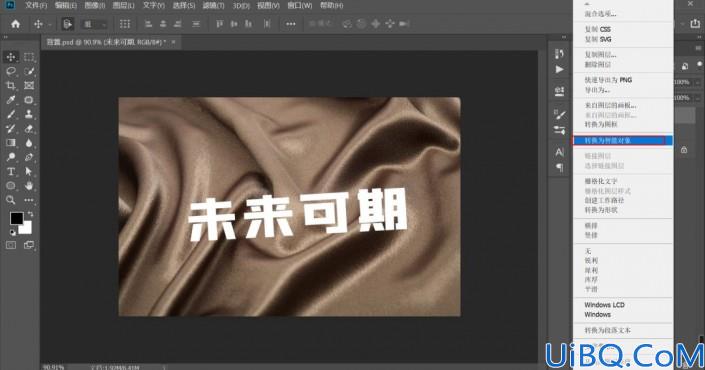
Task: Open the Character panel icon
Action: (559, 152)
